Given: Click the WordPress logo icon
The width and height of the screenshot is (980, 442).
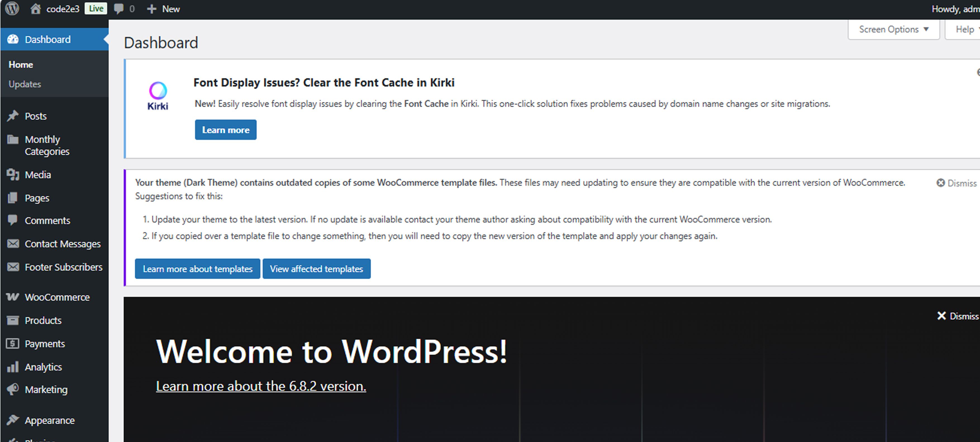Looking at the screenshot, I should pyautogui.click(x=12, y=8).
